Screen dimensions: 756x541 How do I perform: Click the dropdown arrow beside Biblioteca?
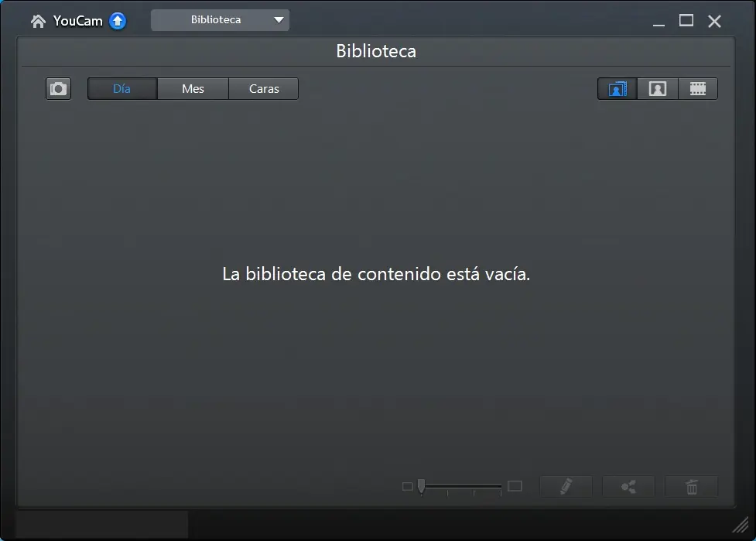(279, 19)
